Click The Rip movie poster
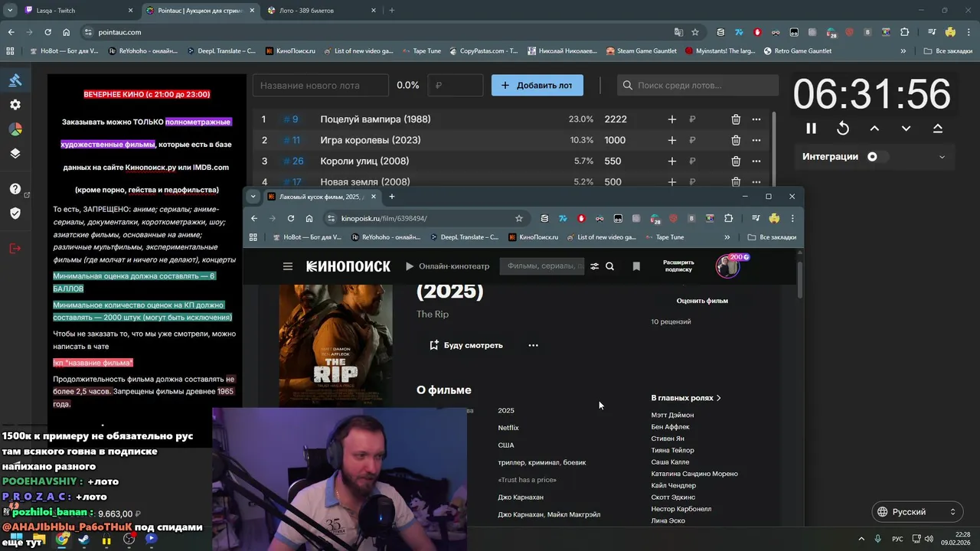This screenshot has width=980, height=551. (335, 346)
